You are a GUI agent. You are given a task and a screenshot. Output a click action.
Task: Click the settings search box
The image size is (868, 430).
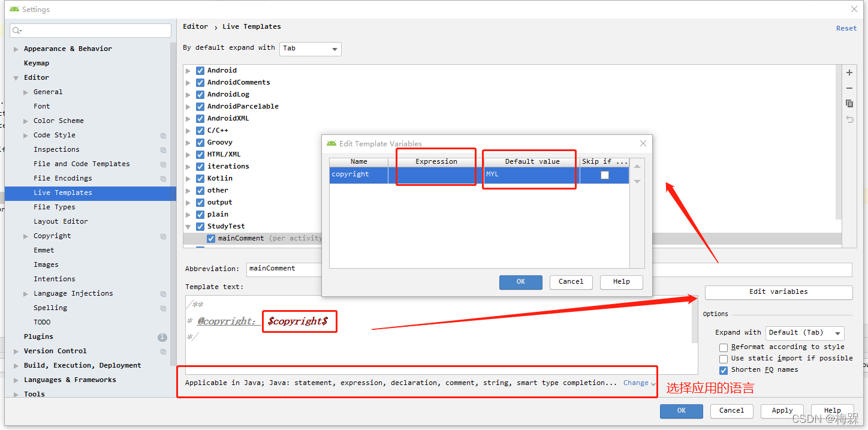(x=91, y=31)
